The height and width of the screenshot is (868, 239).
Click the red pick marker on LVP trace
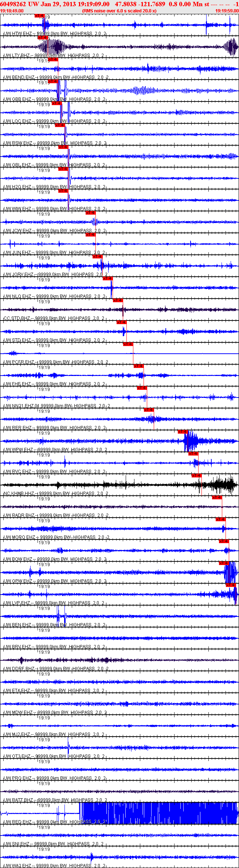tap(231, 585)
